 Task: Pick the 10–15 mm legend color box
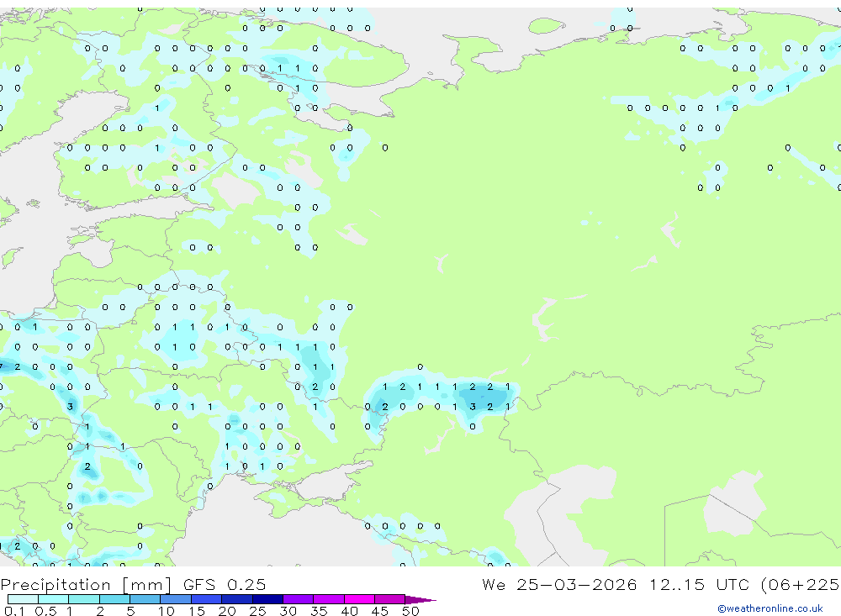coord(176,599)
